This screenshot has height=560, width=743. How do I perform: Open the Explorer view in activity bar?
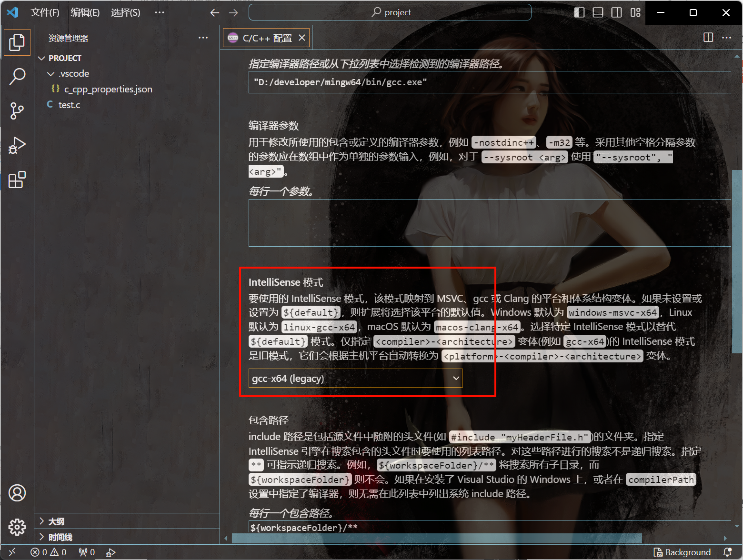17,42
